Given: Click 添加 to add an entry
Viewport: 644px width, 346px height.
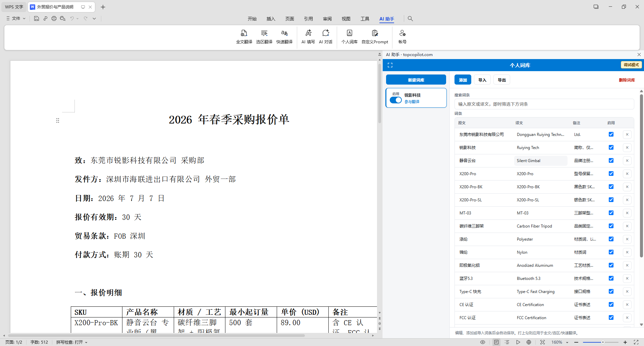Looking at the screenshot, I should 463,80.
